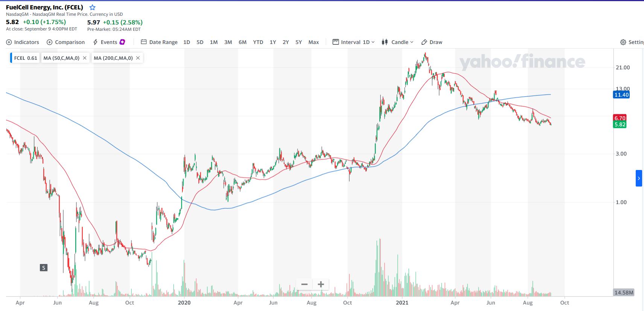Image resolution: width=644 pixels, height=311 pixels.
Task: Click the pre-market price 5.97
Action: tap(94, 22)
